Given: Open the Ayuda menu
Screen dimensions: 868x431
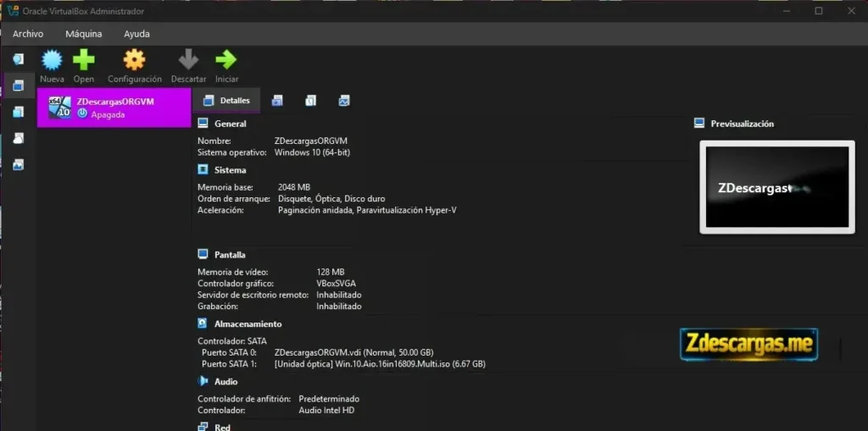Looking at the screenshot, I should tap(136, 34).
